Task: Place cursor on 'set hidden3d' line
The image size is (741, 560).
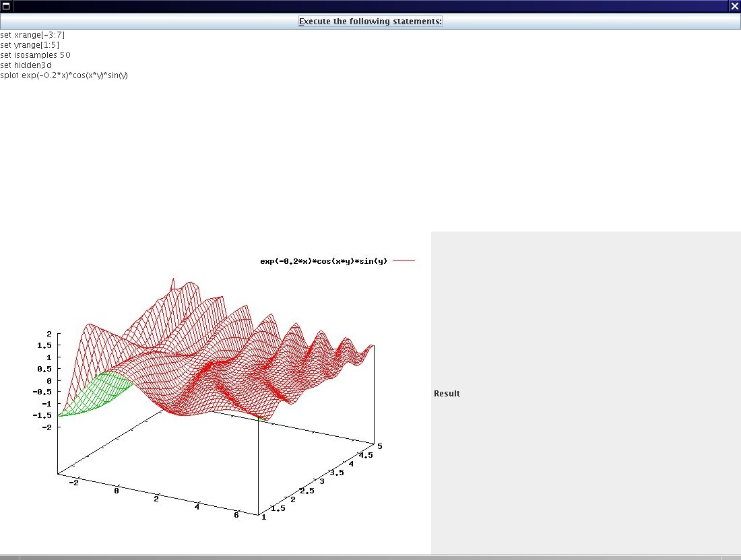Action: [x=26, y=65]
